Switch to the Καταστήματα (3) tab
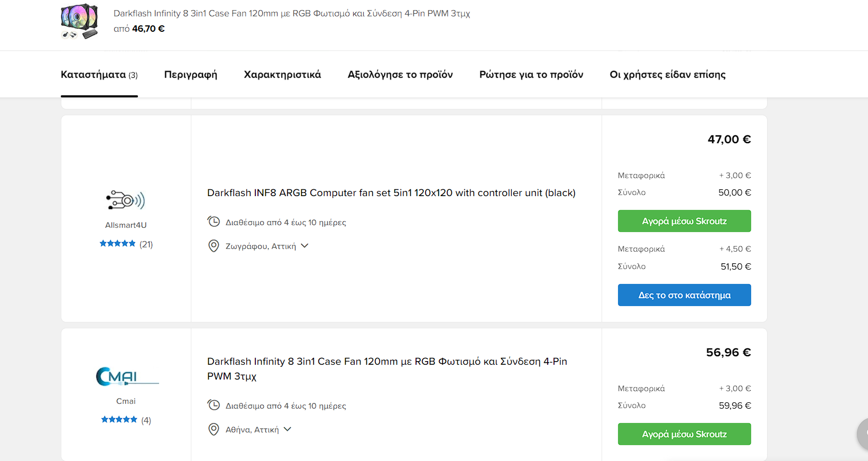The height and width of the screenshot is (461, 868). point(99,75)
